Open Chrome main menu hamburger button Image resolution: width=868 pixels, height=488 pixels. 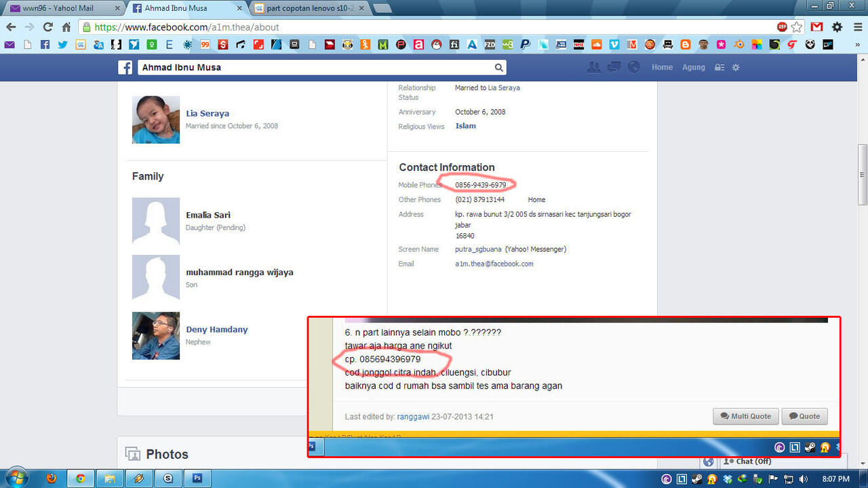point(856,27)
